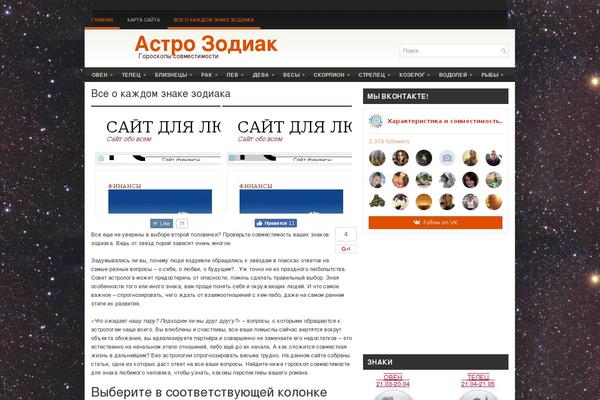Image resolution: width=600 pixels, height=400 pixels.
Task: Open the camera placeholder follower avatar
Action: pos(447,158)
